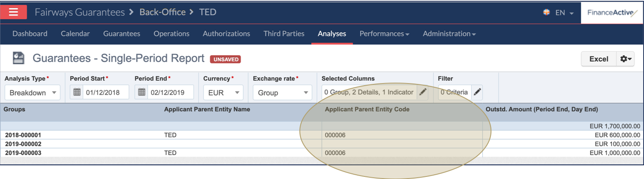Open the Calendar tab

75,33
